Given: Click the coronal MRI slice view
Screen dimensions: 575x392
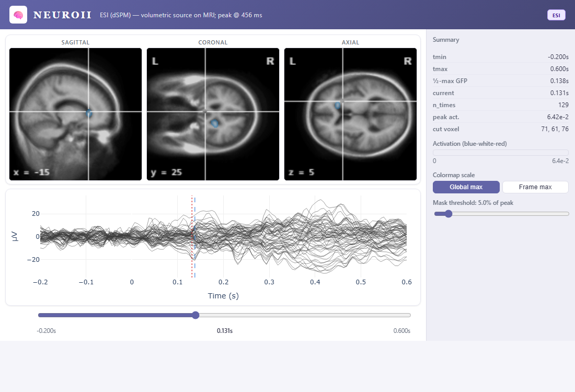Looking at the screenshot, I should [x=213, y=114].
